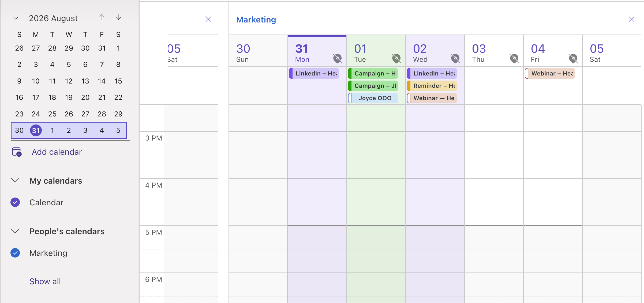Screen dimensions: 644x303
Task: Click the no-location icon on Tuesday 01
Action: point(396,58)
